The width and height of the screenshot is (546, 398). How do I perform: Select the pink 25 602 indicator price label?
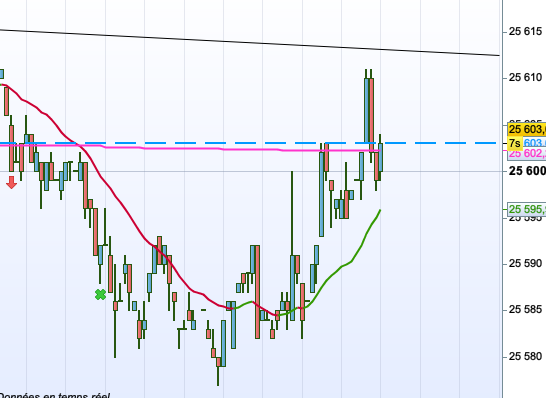tap(527, 154)
